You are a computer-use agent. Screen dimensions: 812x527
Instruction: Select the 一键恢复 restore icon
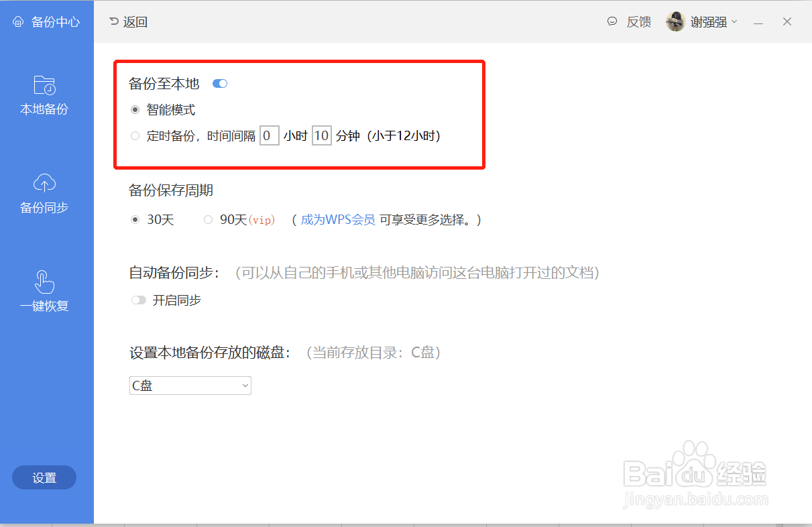coord(44,282)
